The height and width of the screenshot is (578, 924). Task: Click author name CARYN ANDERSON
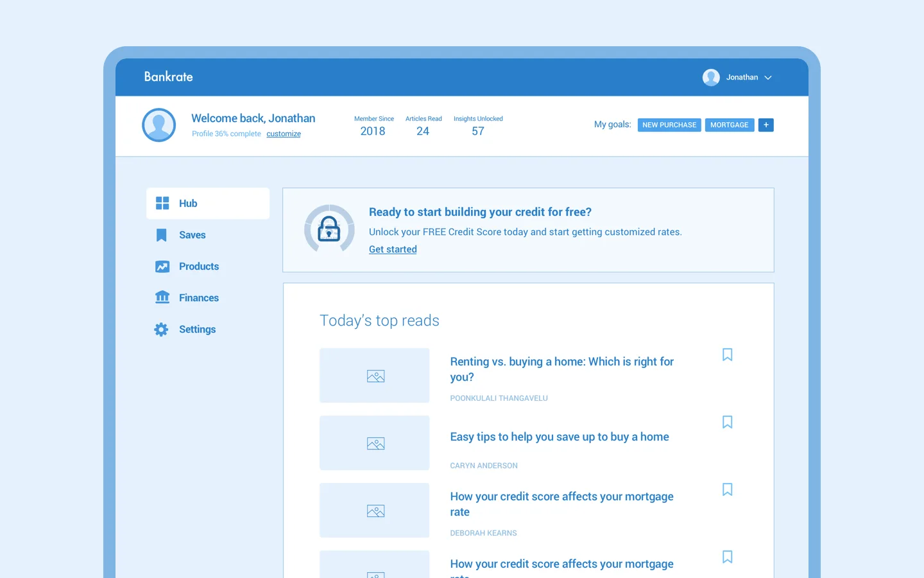point(484,466)
